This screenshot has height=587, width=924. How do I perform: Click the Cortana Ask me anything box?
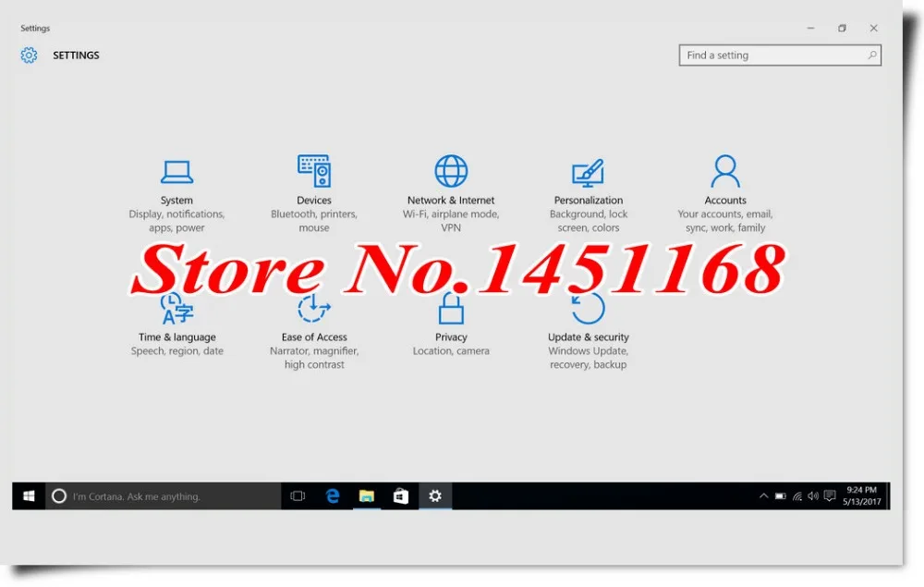[x=164, y=496]
